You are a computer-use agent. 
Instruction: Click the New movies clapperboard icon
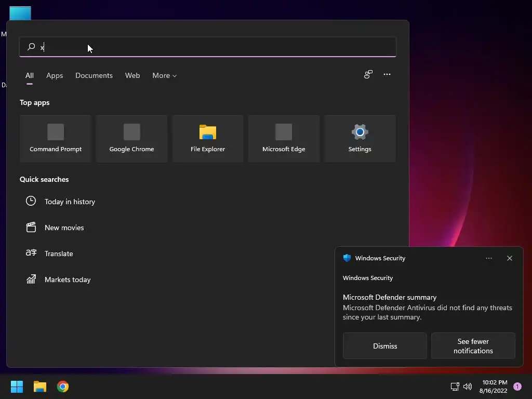[31, 228]
